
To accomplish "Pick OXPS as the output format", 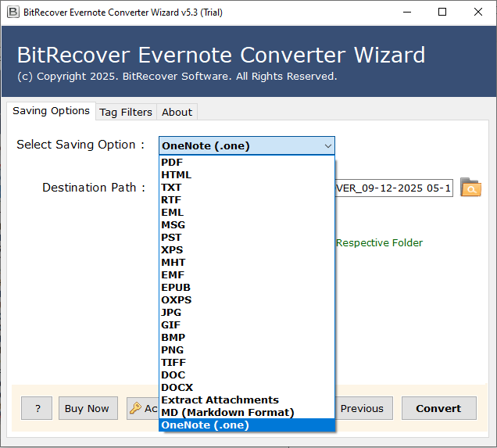I will coord(247,300).
